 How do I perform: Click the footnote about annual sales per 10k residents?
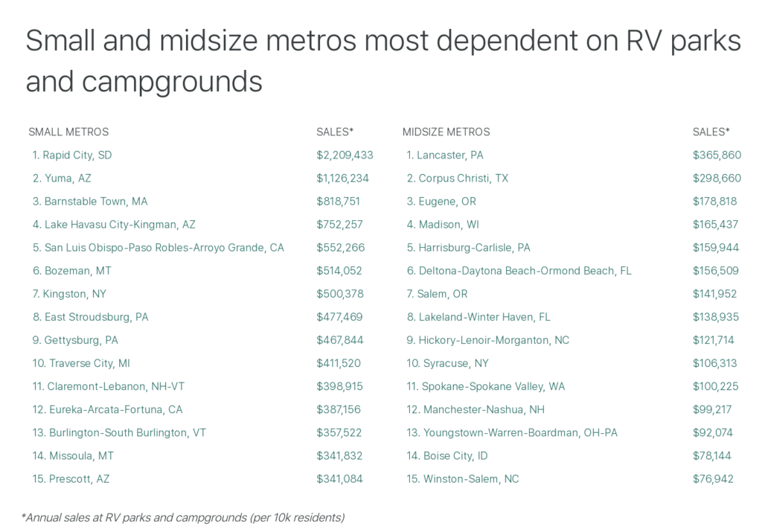[183, 518]
